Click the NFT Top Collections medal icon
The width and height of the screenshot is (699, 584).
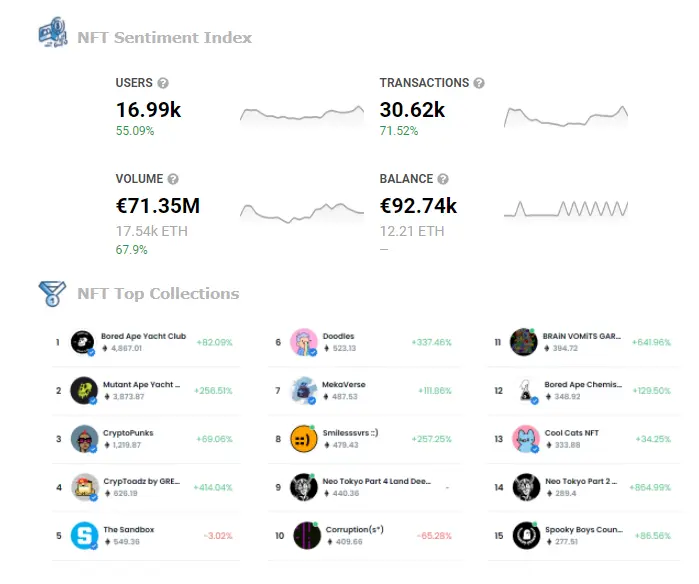(x=52, y=293)
